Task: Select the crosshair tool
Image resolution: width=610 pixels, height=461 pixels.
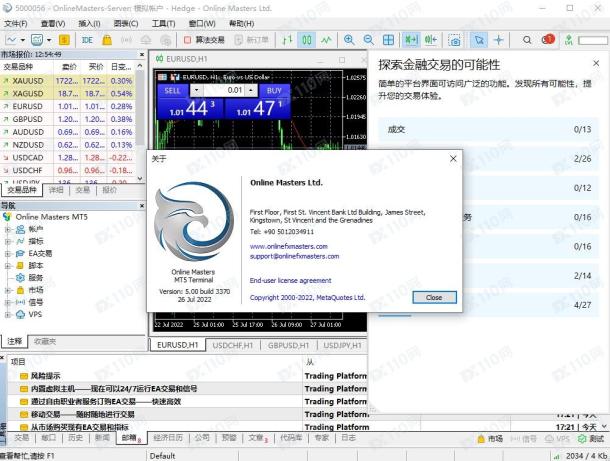Action: pyautogui.click(x=498, y=40)
